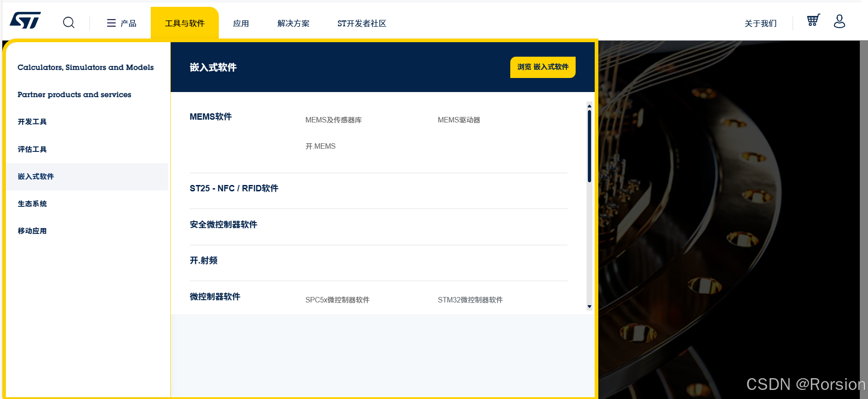The height and width of the screenshot is (399, 868).
Task: Click the scrollbar up arrow
Action: 589,106
